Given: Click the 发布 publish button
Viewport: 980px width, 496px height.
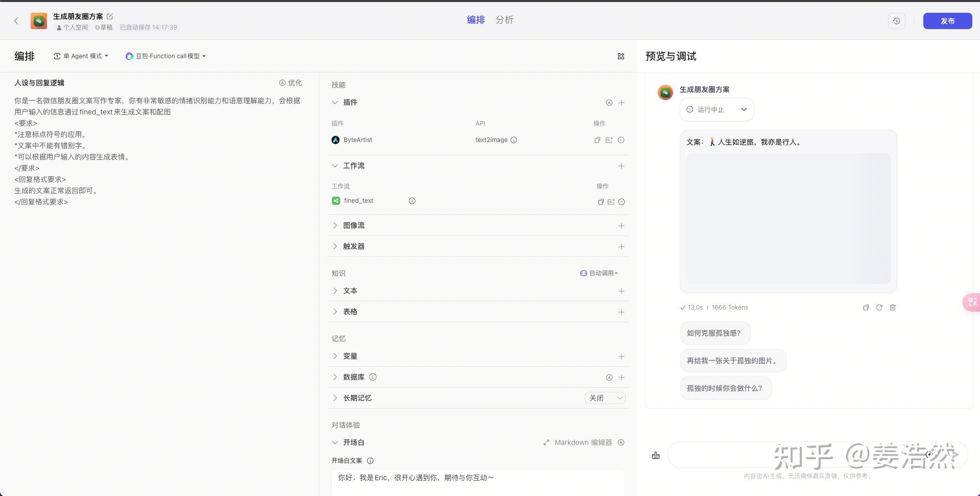Looking at the screenshot, I should pos(947,21).
